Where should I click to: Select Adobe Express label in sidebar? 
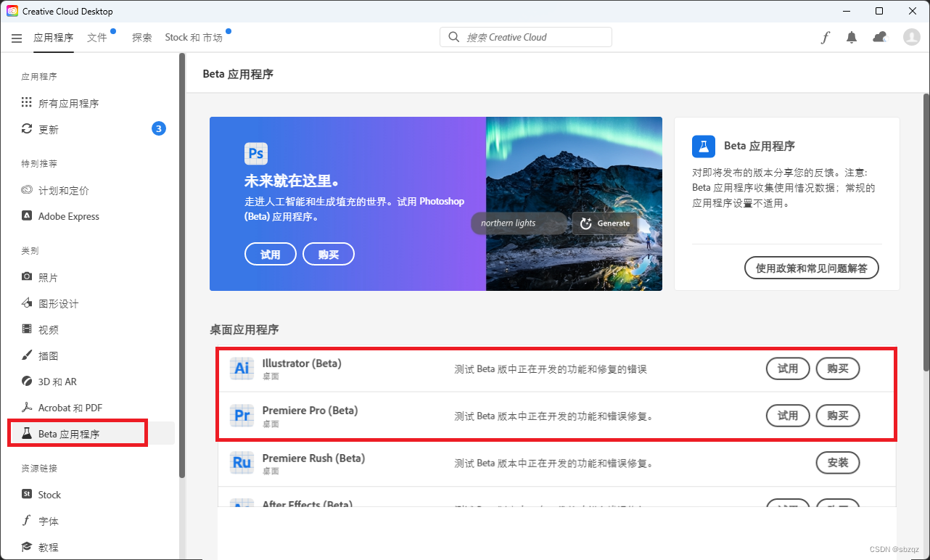(x=69, y=216)
